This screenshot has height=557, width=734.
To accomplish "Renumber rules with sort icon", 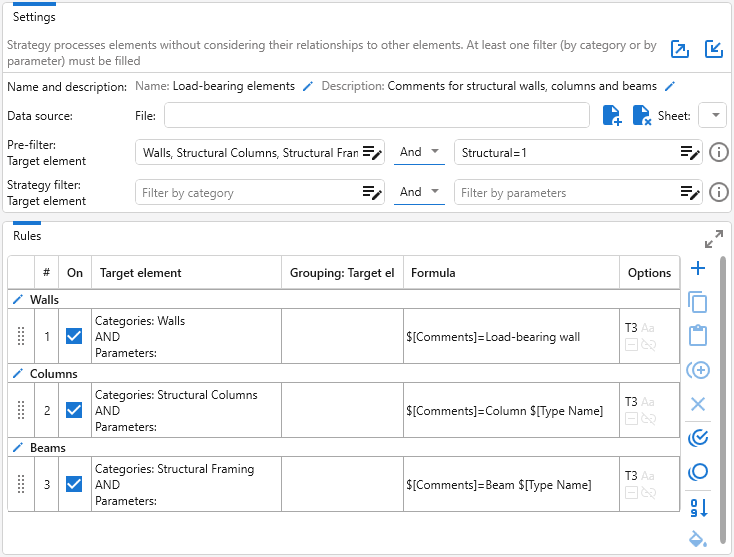I will coord(698,508).
